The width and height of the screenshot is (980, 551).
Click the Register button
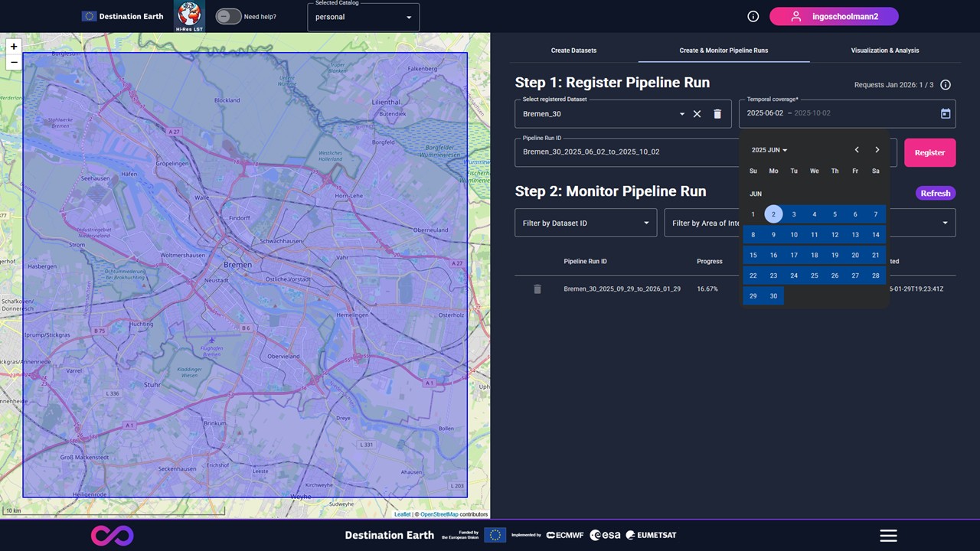929,152
